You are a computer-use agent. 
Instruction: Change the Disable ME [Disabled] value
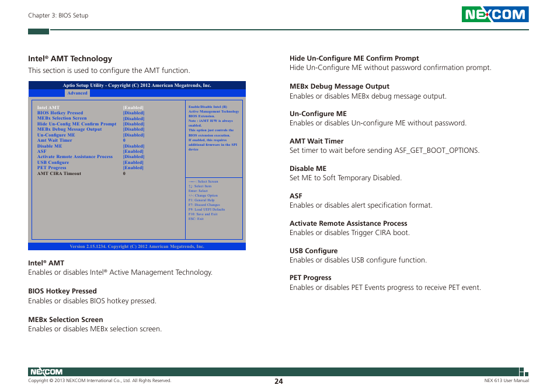[134, 146]
